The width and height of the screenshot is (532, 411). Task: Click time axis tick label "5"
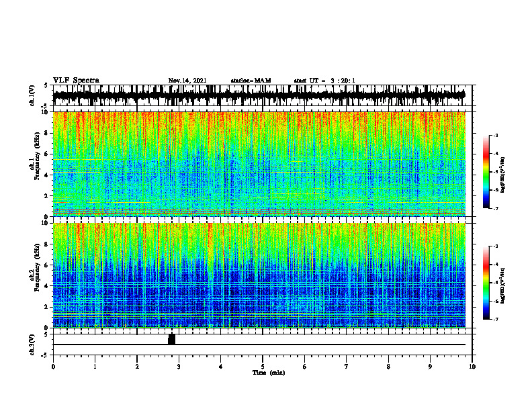[263, 367]
